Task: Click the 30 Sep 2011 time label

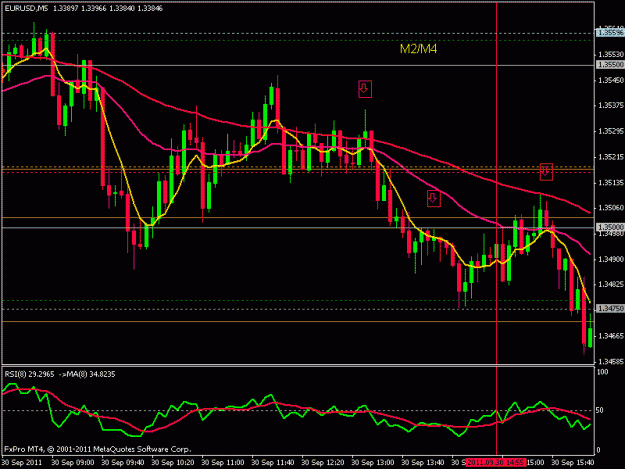Action: (x=22, y=463)
